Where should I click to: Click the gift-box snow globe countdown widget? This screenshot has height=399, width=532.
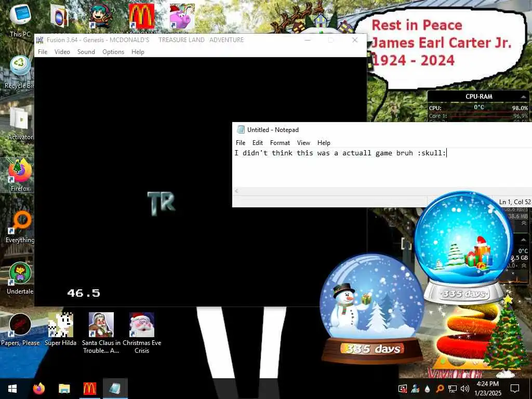pyautogui.click(x=464, y=248)
